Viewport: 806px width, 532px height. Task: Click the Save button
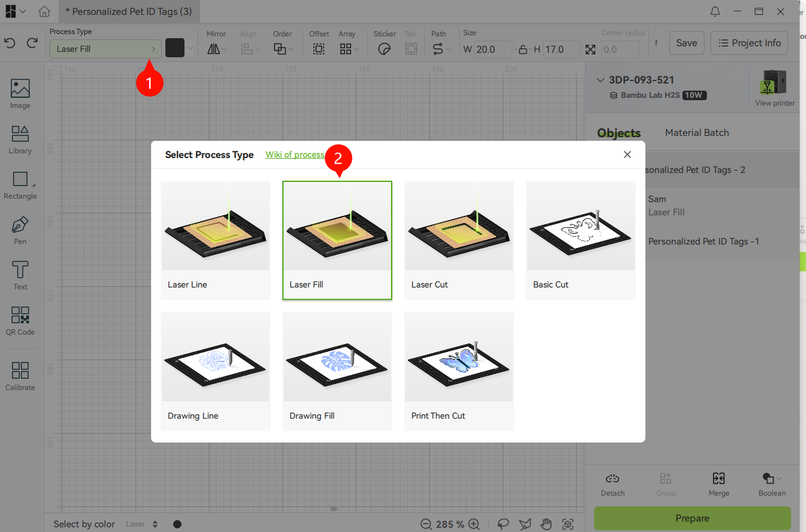686,43
